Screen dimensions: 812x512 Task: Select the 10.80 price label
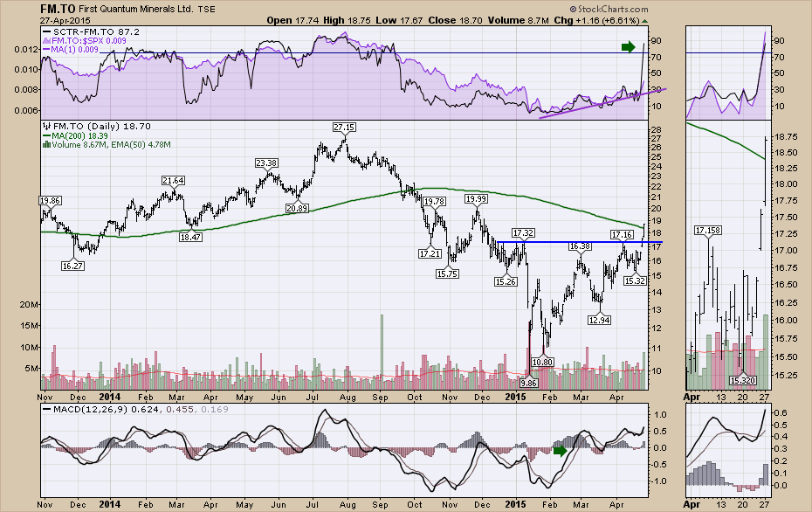543,363
